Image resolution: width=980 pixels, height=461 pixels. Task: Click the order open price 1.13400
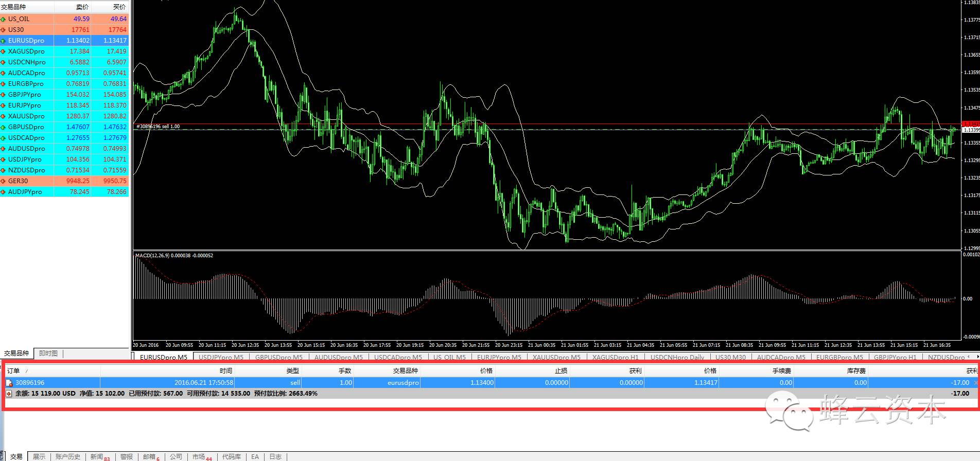(x=482, y=383)
